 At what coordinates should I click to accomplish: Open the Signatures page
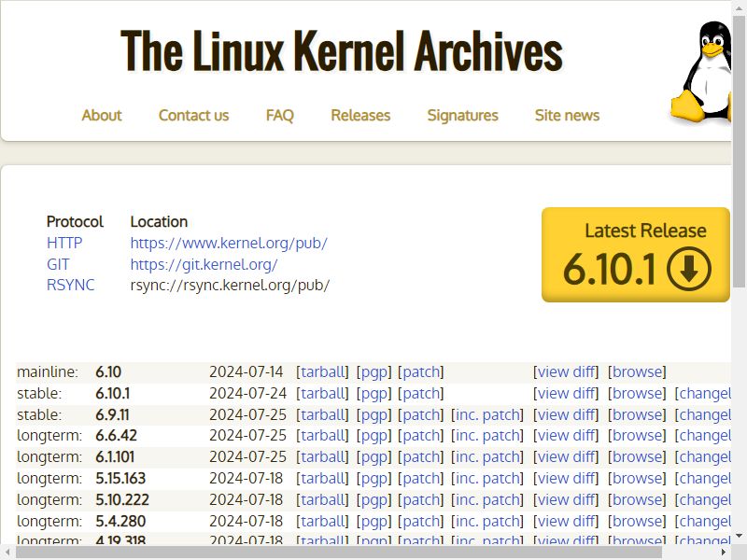[462, 115]
